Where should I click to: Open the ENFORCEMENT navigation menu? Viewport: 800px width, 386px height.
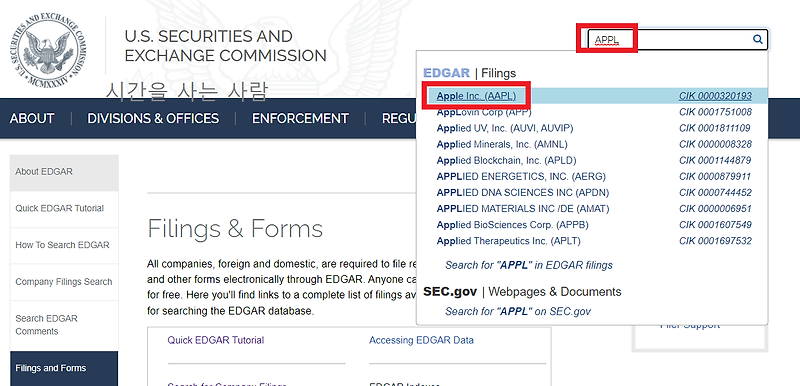(x=300, y=118)
